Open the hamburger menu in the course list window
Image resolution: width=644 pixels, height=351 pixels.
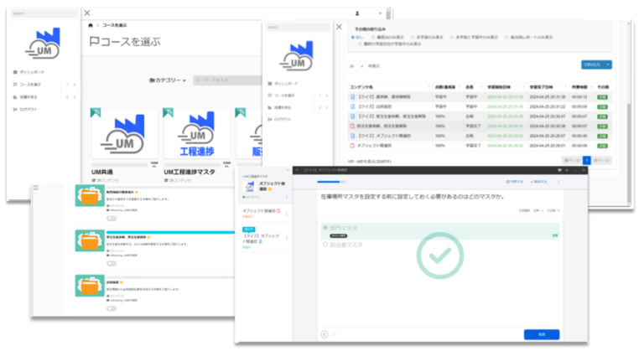point(36,188)
